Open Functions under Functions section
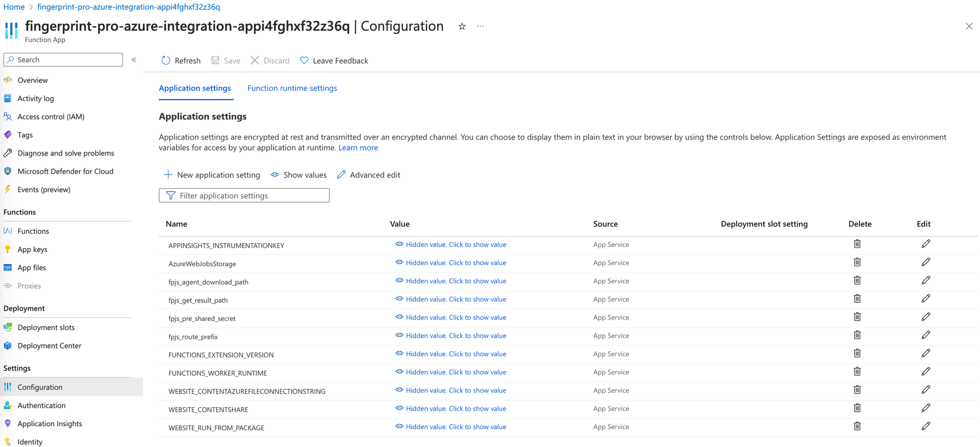Image resolution: width=980 pixels, height=447 pixels. (x=33, y=231)
